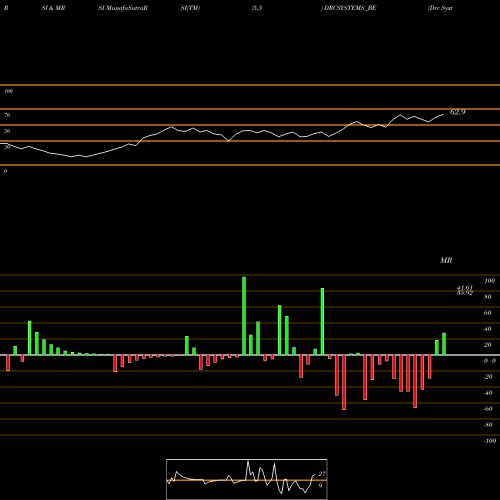
Task: Click the MR axis label "80"
Action: click(488, 297)
